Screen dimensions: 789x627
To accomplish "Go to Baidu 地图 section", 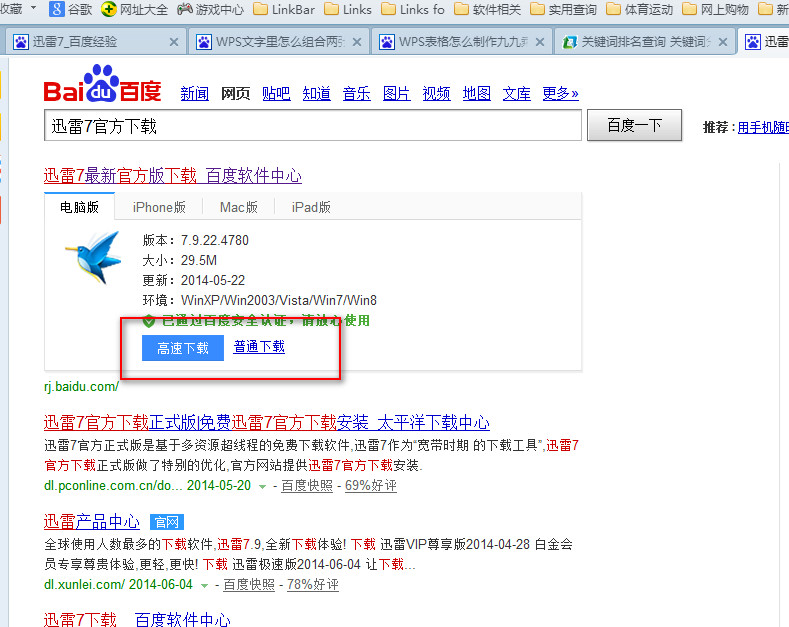I will pyautogui.click(x=477, y=93).
